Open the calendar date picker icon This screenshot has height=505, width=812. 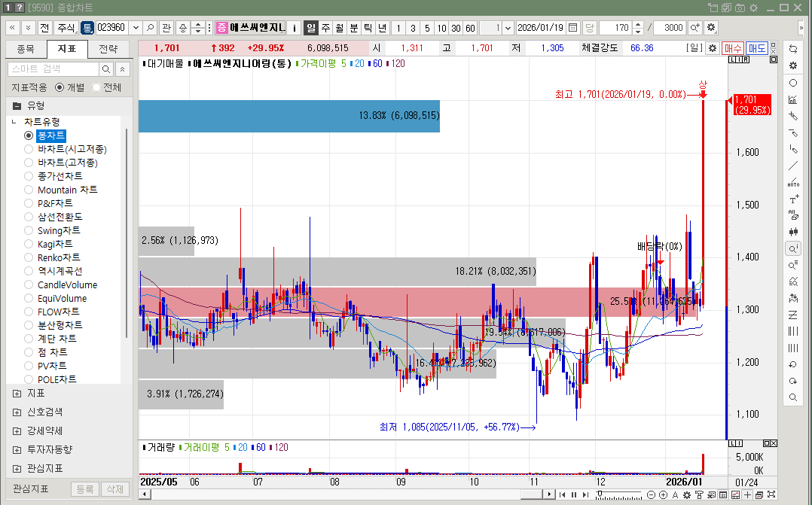(x=572, y=28)
